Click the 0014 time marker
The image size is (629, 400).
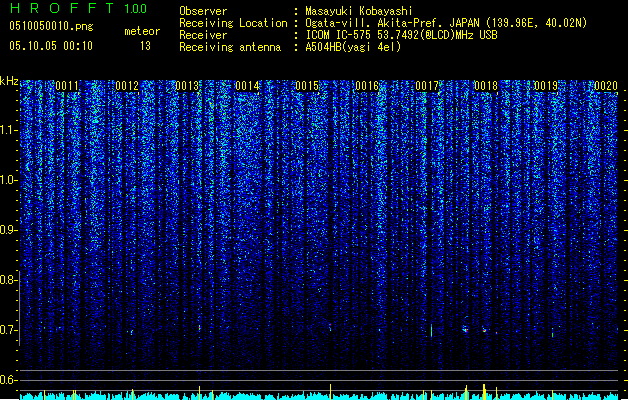pyautogui.click(x=247, y=86)
